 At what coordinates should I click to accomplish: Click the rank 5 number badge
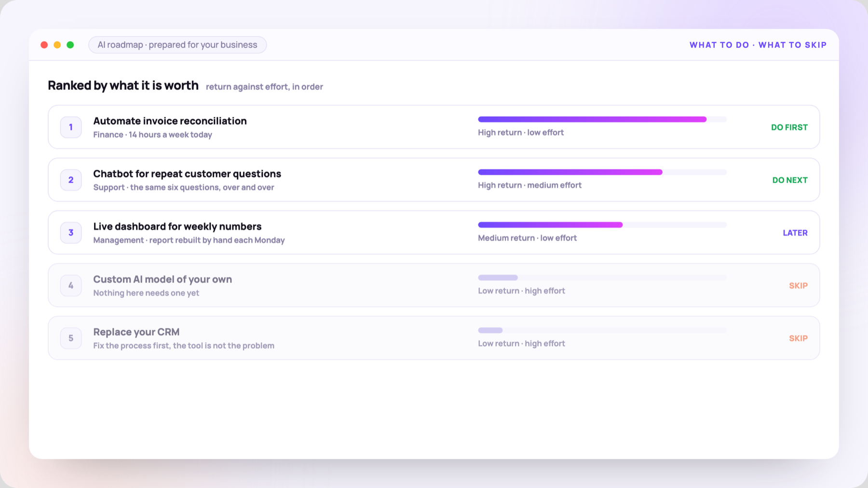pos(71,338)
